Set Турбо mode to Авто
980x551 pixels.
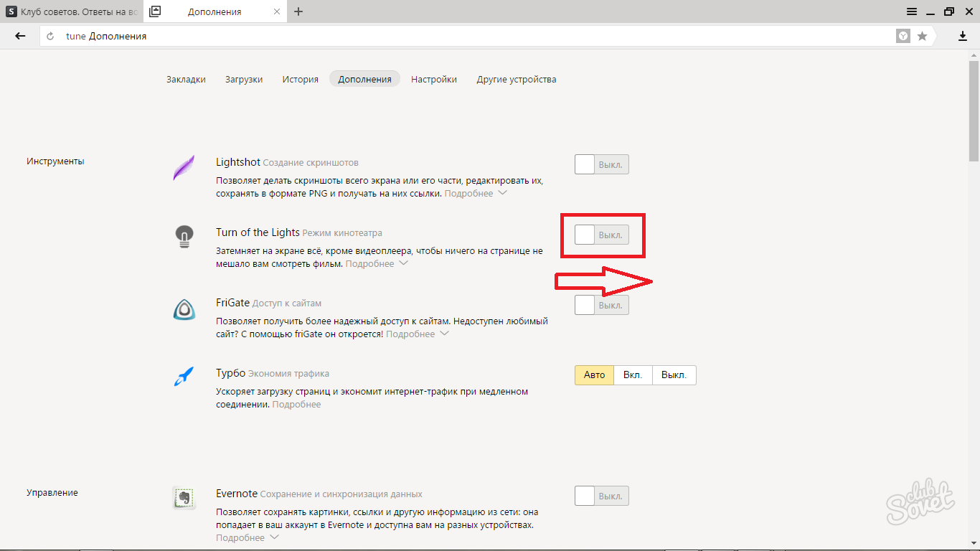tap(594, 375)
